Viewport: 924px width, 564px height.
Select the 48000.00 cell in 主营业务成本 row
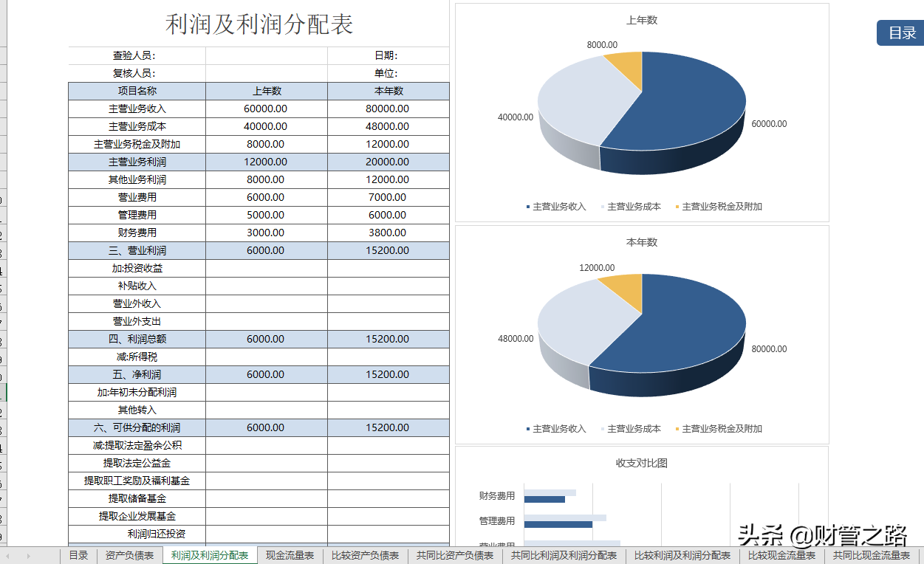coord(389,126)
